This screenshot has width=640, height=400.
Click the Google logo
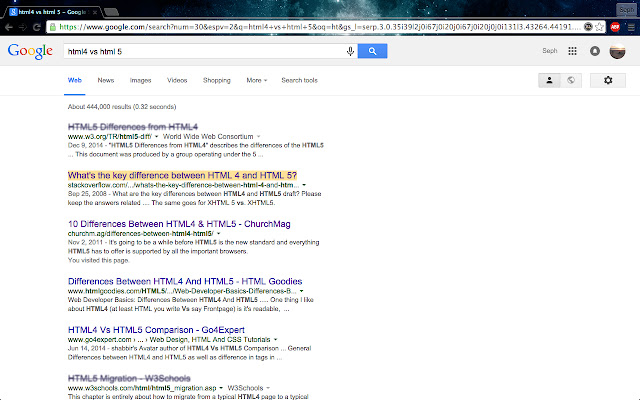pos(30,51)
